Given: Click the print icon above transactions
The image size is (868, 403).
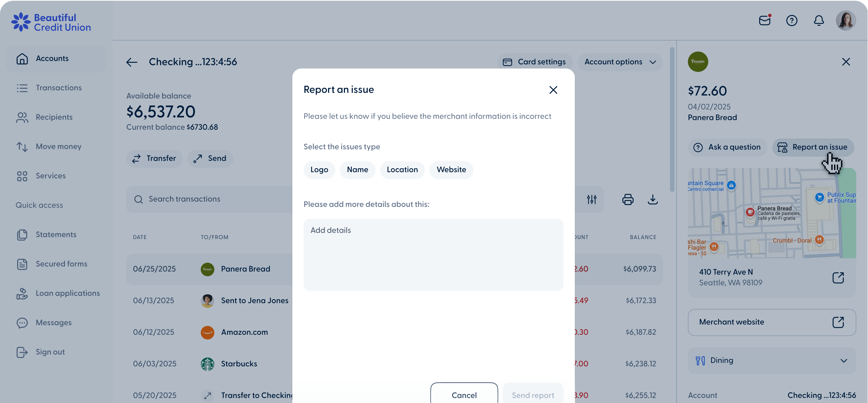Looking at the screenshot, I should tap(628, 199).
